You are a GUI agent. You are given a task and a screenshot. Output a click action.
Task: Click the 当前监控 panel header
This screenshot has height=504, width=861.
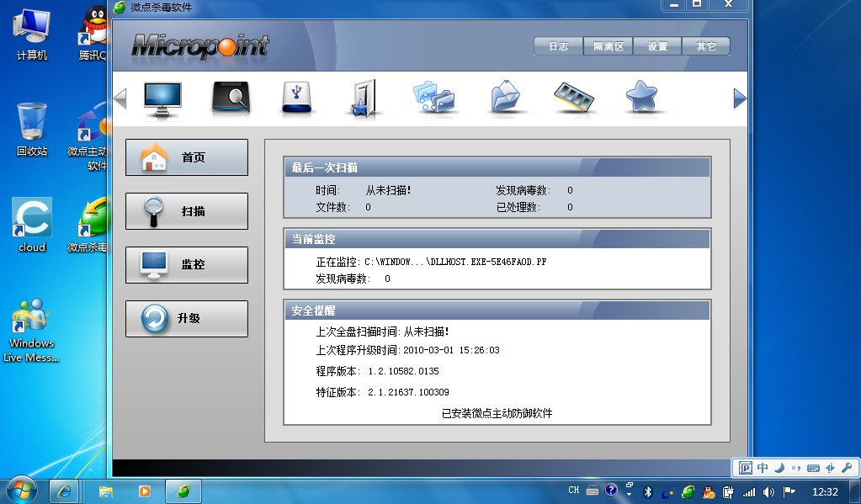(497, 239)
